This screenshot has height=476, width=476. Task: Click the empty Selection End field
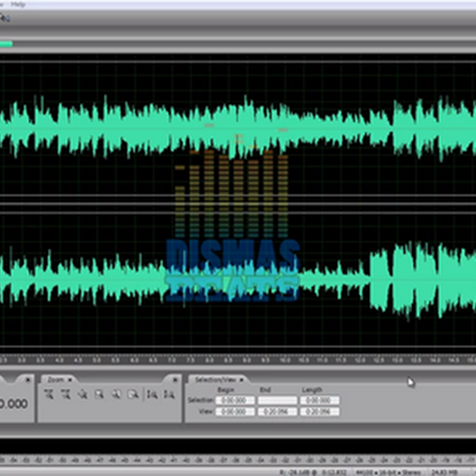tap(277, 400)
